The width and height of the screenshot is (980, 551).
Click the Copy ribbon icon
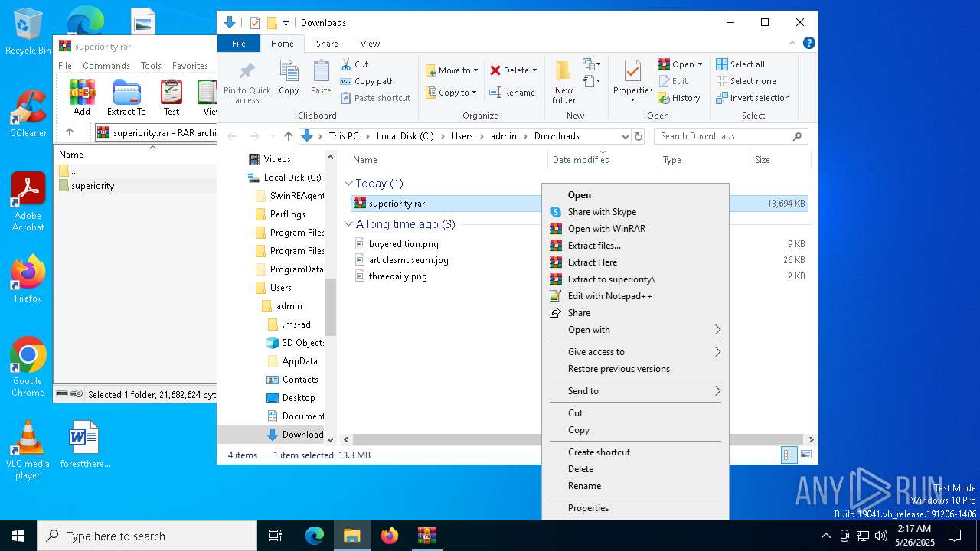289,78
